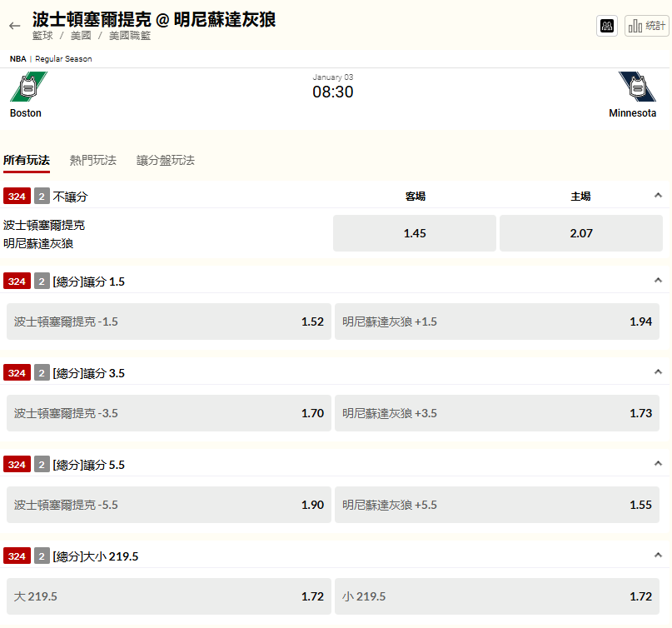Click the Minnesota team name
This screenshot has height=628, width=672.
[633, 112]
